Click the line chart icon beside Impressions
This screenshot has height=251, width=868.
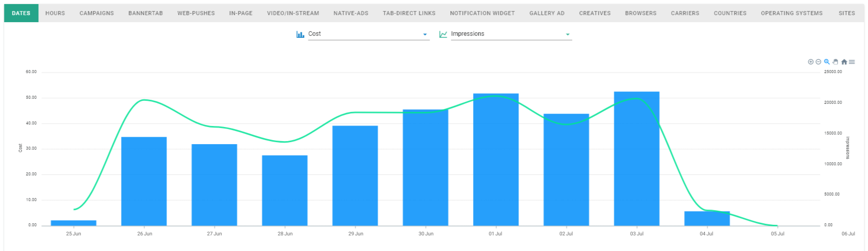click(443, 34)
